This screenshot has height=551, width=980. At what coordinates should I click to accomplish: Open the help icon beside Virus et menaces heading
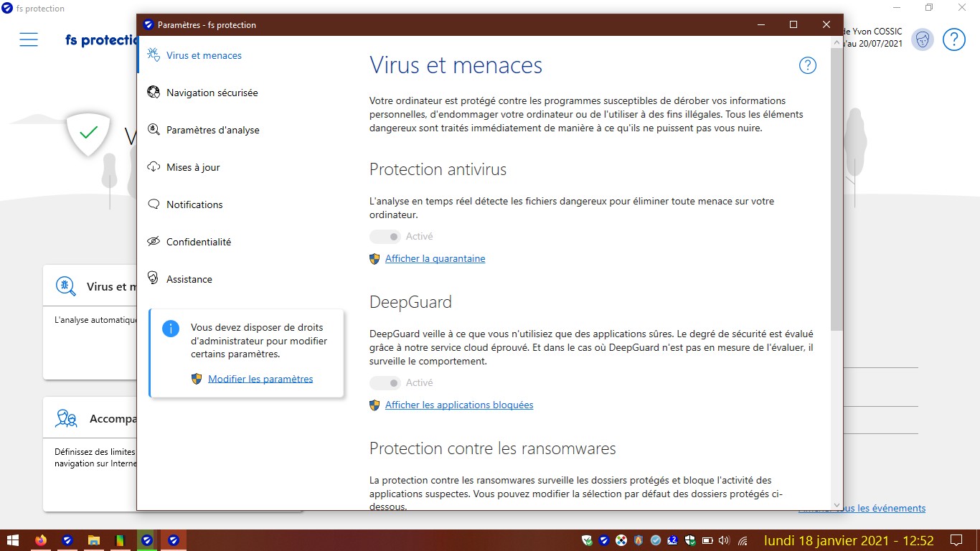[x=808, y=66]
